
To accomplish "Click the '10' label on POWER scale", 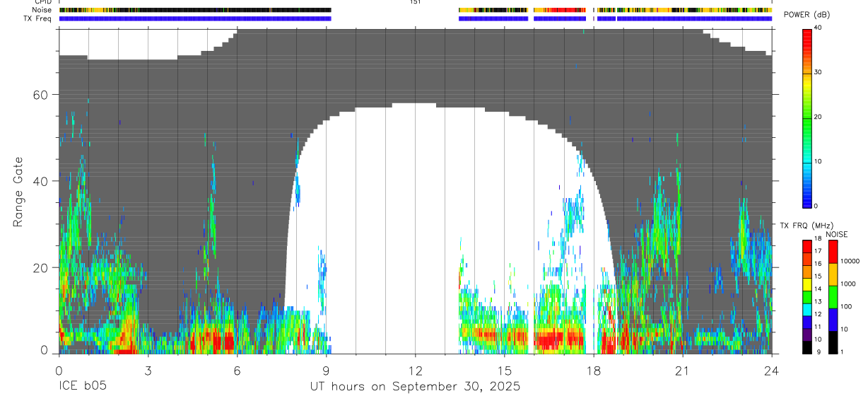I will 818,161.
